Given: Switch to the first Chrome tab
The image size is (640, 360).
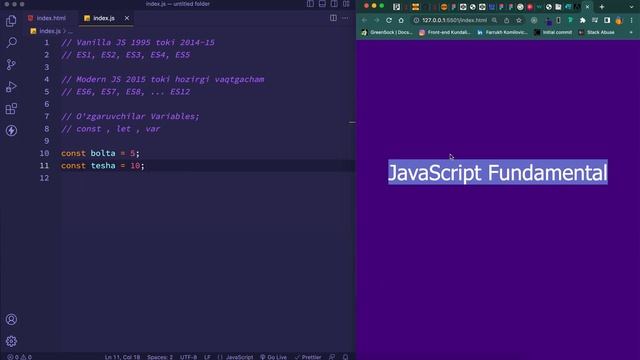Looking at the screenshot, I should point(396,7).
